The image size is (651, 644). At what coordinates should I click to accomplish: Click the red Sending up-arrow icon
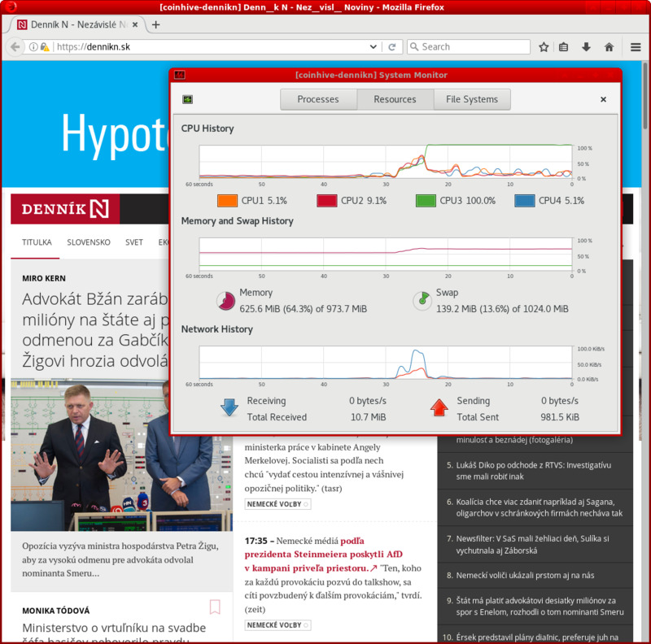pos(439,407)
